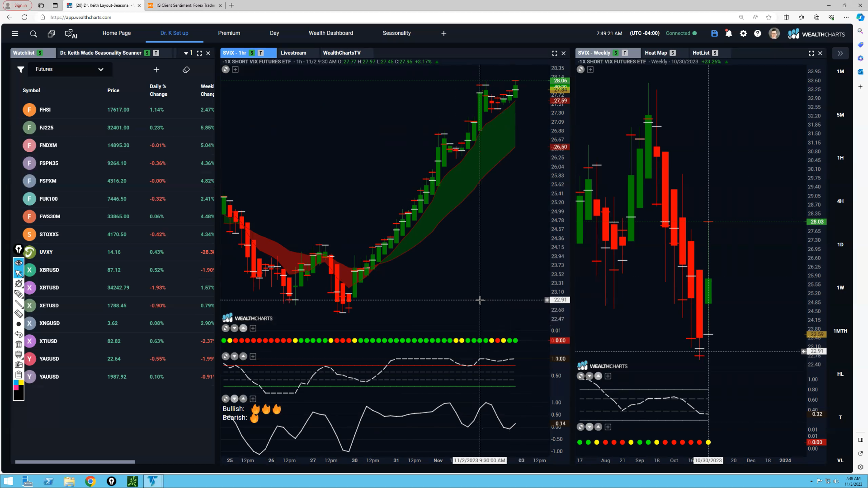Switch to the Day layout tab

pos(274,33)
